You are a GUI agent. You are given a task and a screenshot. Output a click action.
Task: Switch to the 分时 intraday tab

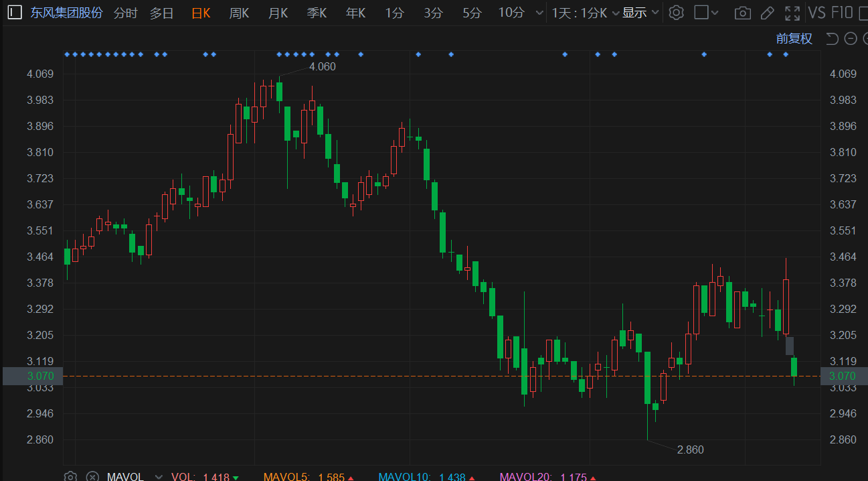pos(124,12)
